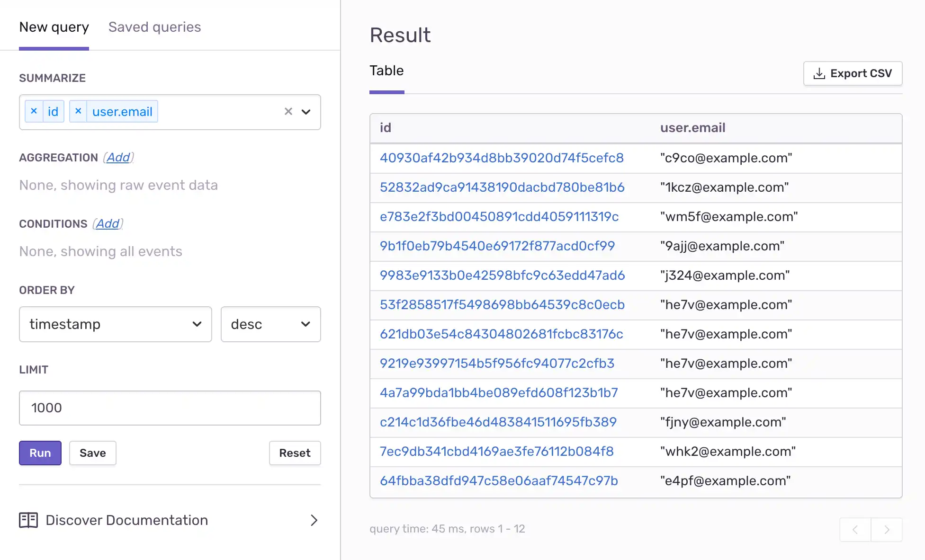Switch to Saved queries tab
The height and width of the screenshot is (560, 925).
click(x=154, y=27)
